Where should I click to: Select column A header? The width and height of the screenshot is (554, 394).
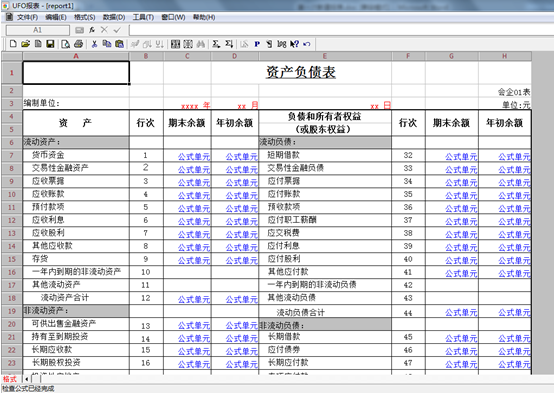click(76, 56)
